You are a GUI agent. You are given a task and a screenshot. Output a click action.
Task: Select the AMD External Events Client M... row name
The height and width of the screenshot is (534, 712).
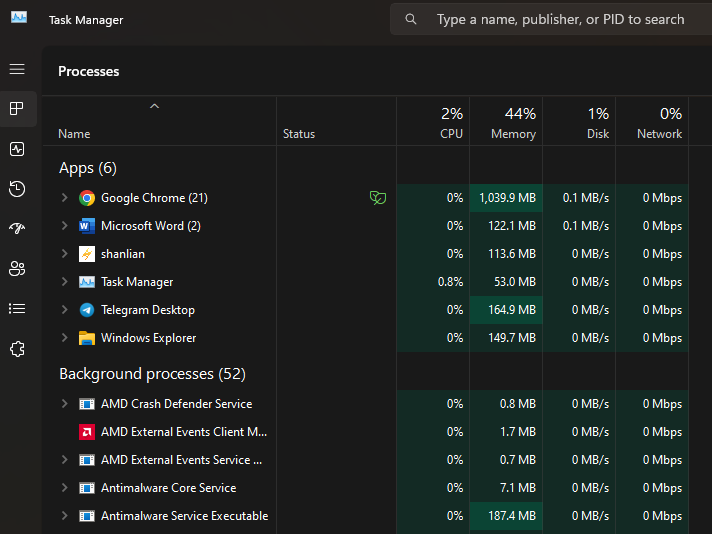184,432
